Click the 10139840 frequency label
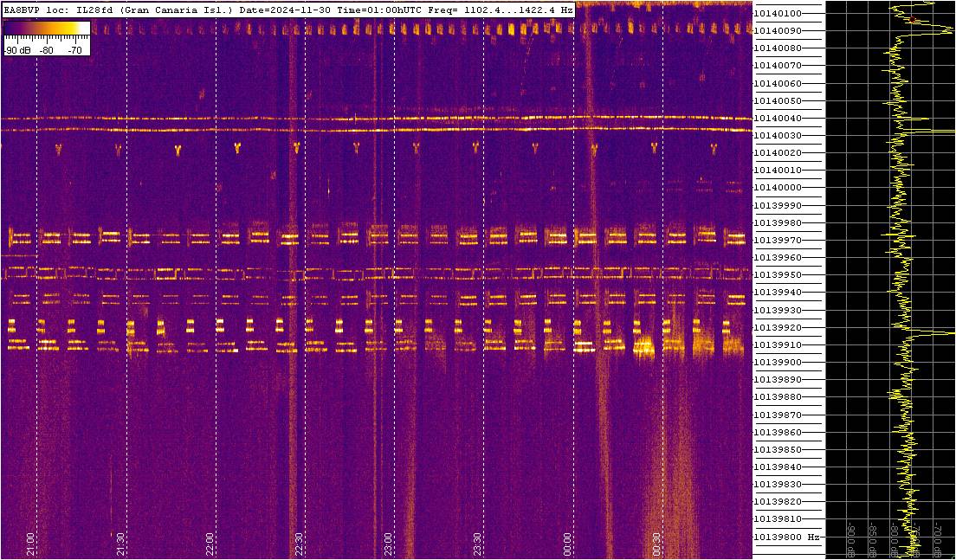956x560 pixels. (778, 467)
